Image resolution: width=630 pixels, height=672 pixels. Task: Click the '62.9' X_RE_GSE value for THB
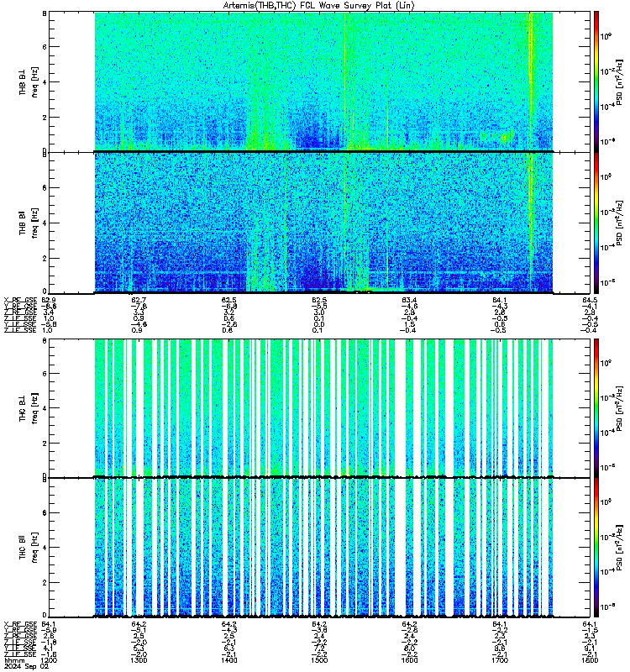[x=49, y=300]
